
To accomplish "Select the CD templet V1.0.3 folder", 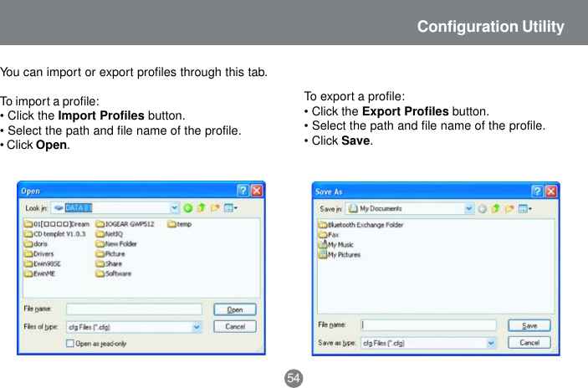I will tap(54, 234).
